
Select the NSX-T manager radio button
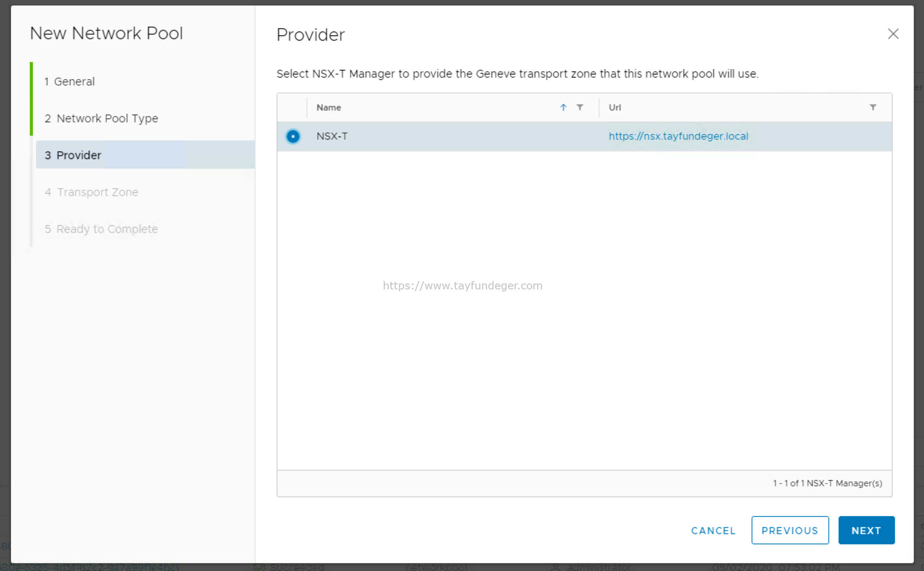[293, 136]
